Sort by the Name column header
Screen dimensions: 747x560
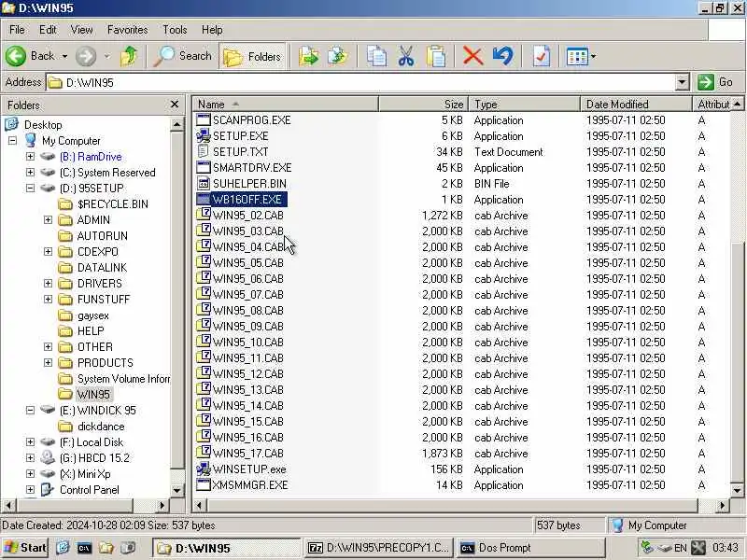coord(286,105)
